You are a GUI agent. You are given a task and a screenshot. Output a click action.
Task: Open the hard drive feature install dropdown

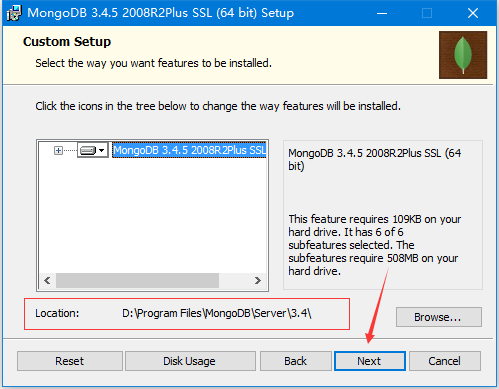pyautogui.click(x=93, y=150)
